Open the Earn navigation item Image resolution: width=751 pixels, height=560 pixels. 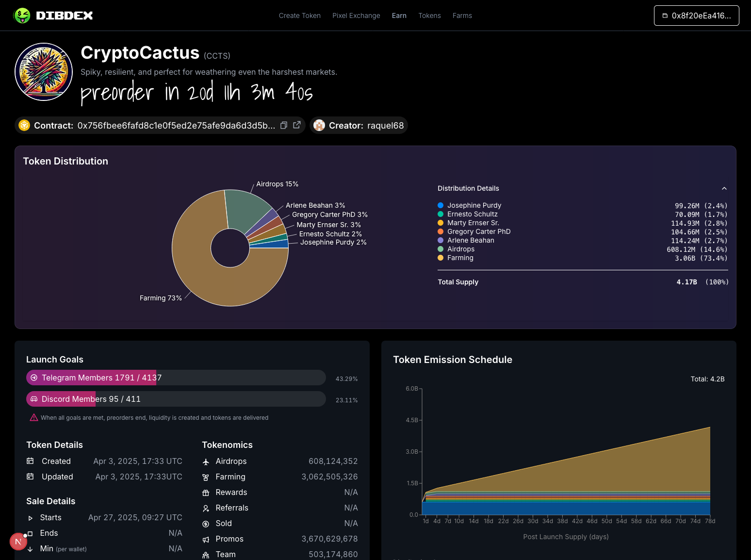[399, 16]
